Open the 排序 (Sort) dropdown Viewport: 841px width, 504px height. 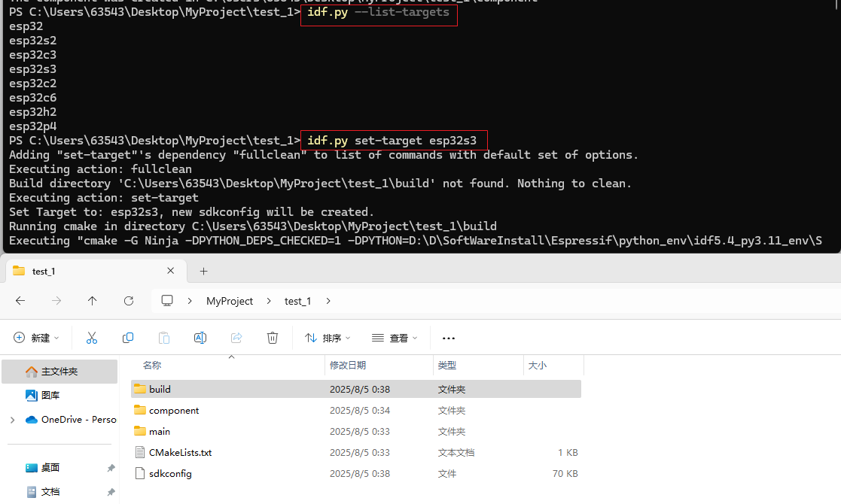pyautogui.click(x=328, y=338)
